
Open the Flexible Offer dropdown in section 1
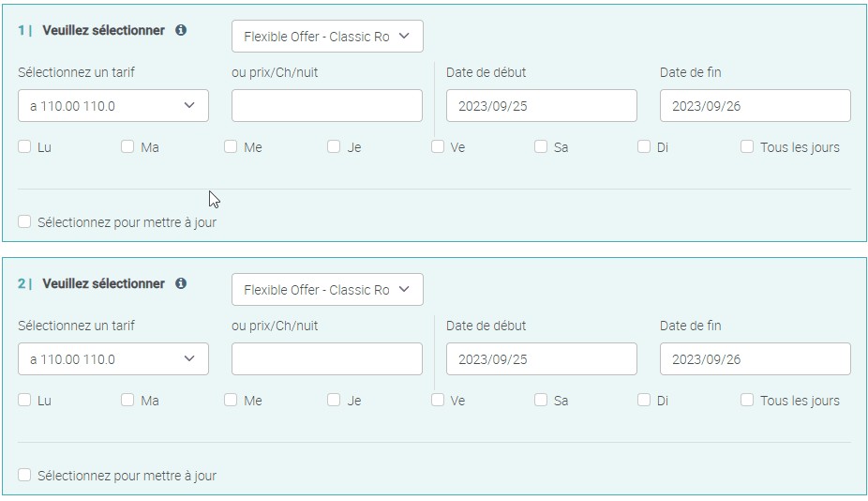327,37
